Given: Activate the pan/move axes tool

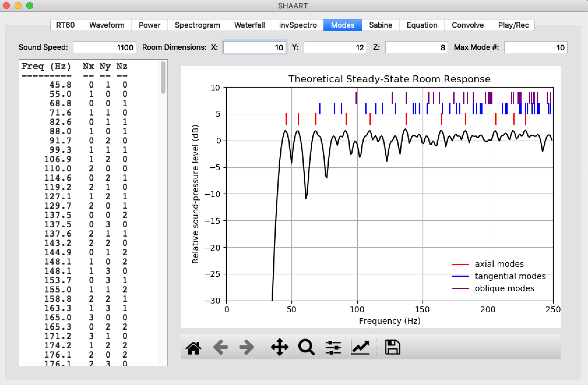Looking at the screenshot, I should click(x=279, y=347).
